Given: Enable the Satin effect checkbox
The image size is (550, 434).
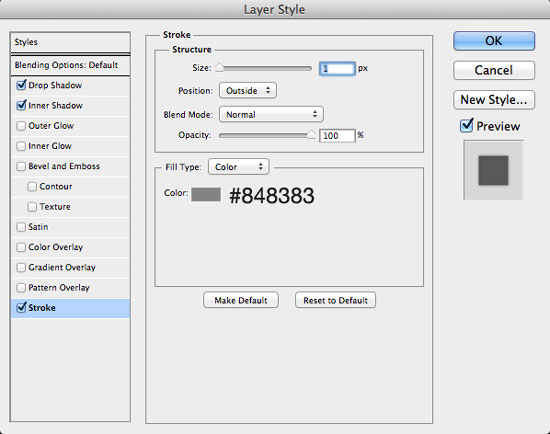Looking at the screenshot, I should point(21,227).
